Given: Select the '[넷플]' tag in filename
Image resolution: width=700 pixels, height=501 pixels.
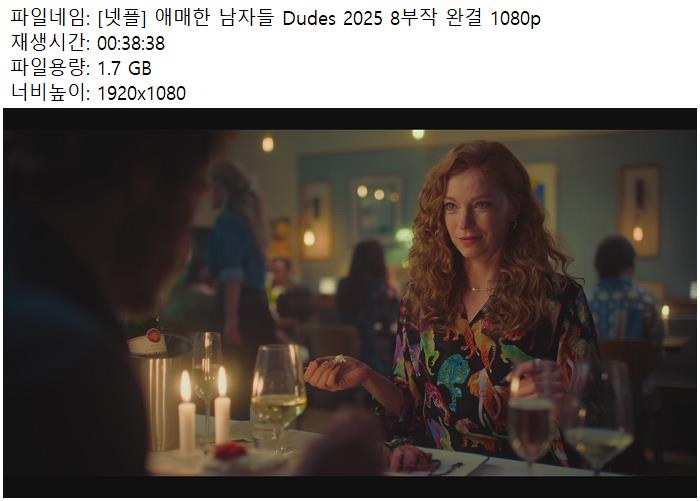Looking at the screenshot, I should coord(121,18).
